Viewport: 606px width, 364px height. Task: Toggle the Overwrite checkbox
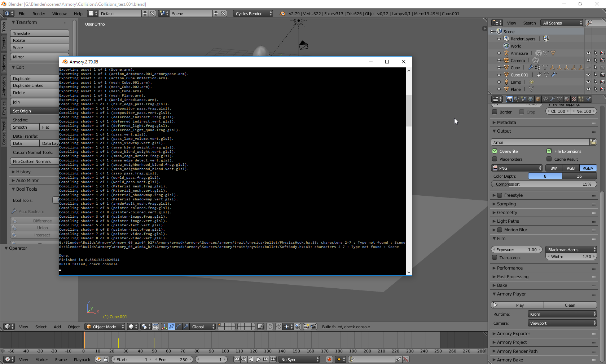495,151
